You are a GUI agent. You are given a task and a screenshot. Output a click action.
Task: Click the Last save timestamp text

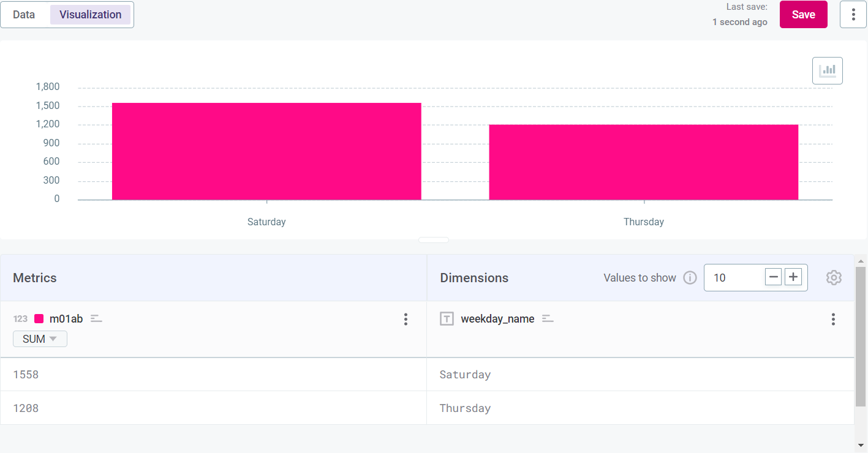tap(739, 15)
